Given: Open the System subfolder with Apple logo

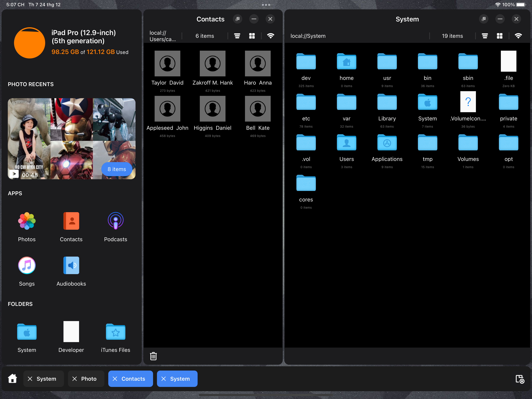Looking at the screenshot, I should [x=427, y=102].
